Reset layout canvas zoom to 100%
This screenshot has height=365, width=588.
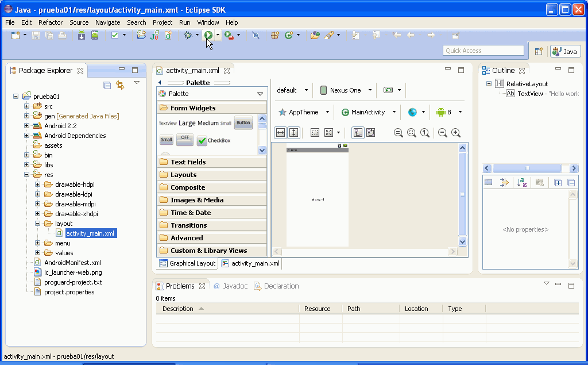point(425,133)
